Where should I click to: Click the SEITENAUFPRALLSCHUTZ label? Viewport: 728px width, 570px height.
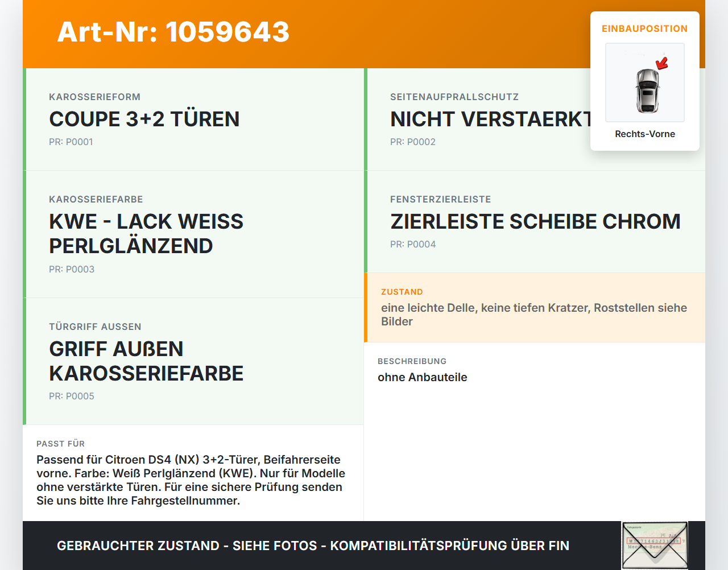click(x=454, y=97)
